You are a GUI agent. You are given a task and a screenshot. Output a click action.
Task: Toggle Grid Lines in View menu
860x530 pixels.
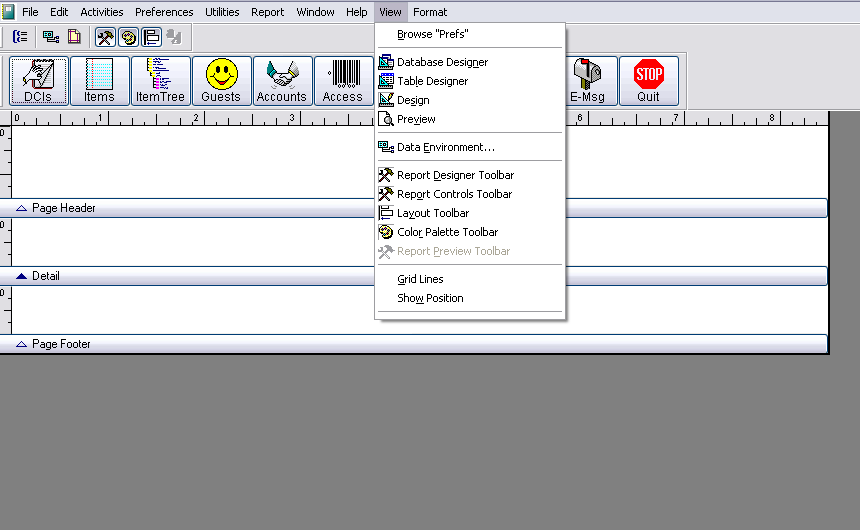(x=469, y=279)
